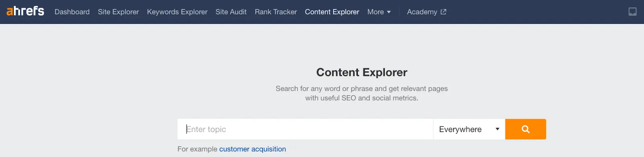This screenshot has height=157, width=644.
Task: Click the customer acquisition example link
Action: coord(252,149)
